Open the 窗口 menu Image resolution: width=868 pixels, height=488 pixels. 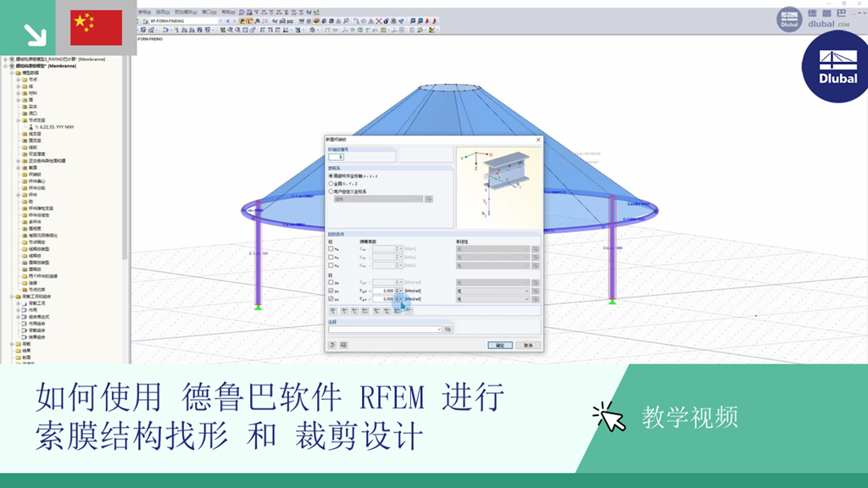(209, 12)
